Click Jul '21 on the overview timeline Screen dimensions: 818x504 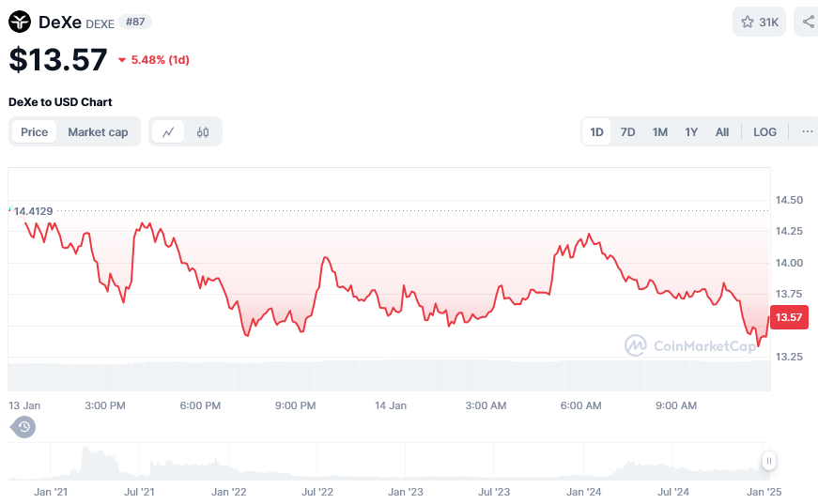coord(139,492)
